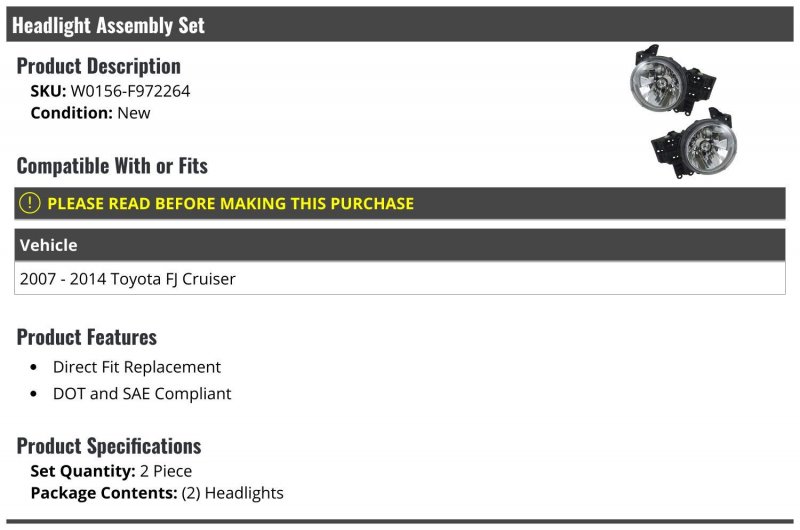Click the "Product Description" heading

click(98, 66)
